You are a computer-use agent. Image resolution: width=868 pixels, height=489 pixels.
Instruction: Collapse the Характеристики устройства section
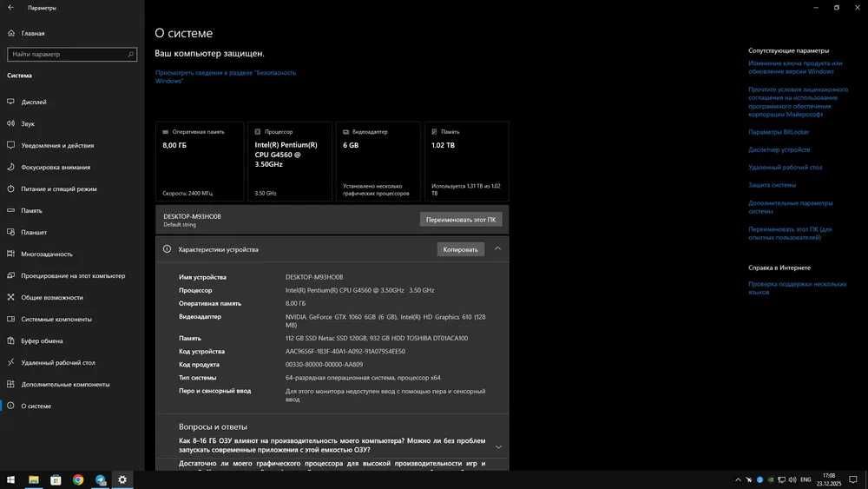pyautogui.click(x=497, y=248)
